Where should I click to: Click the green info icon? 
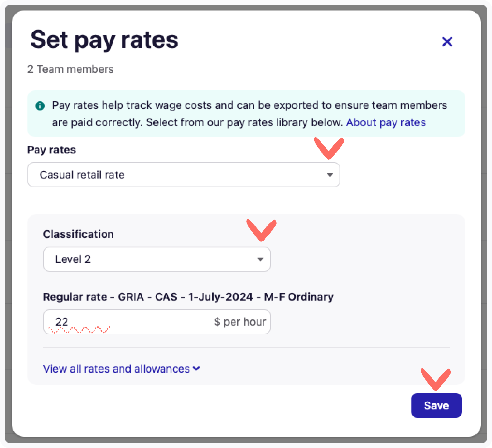pyautogui.click(x=40, y=106)
